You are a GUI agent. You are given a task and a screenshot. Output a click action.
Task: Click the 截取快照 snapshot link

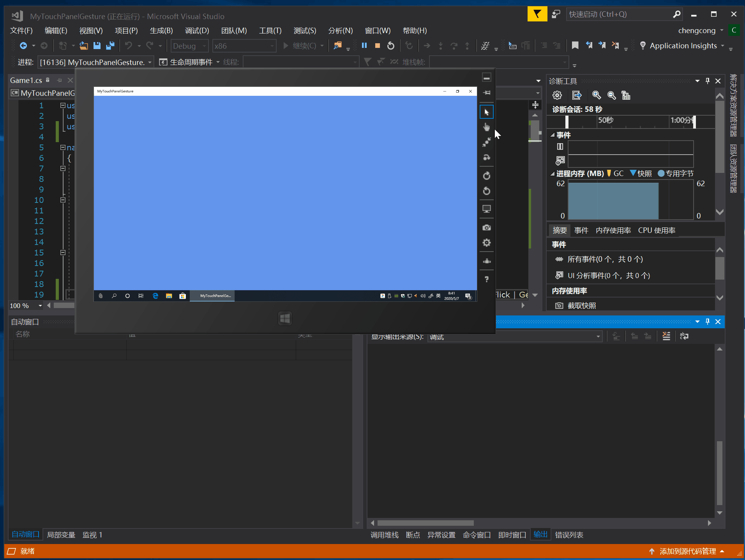tap(581, 306)
